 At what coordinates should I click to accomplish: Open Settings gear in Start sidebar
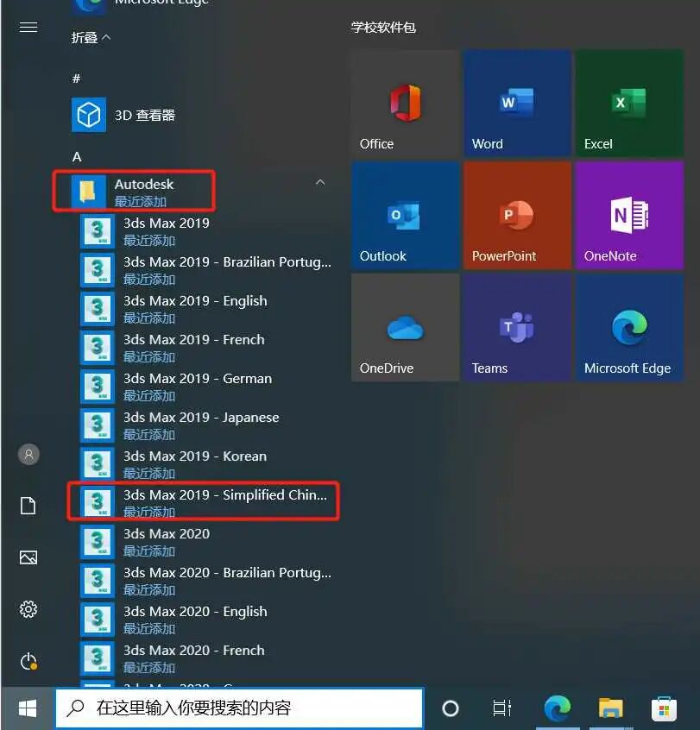(x=28, y=609)
